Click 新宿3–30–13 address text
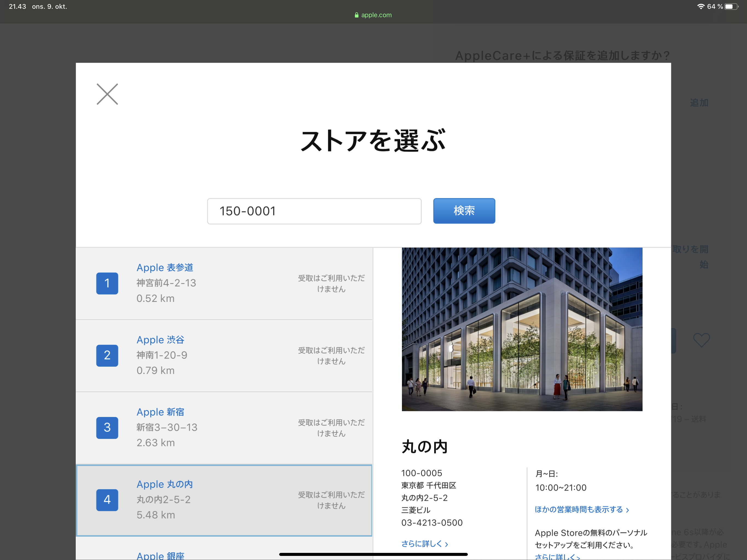The width and height of the screenshot is (747, 560). tap(167, 428)
